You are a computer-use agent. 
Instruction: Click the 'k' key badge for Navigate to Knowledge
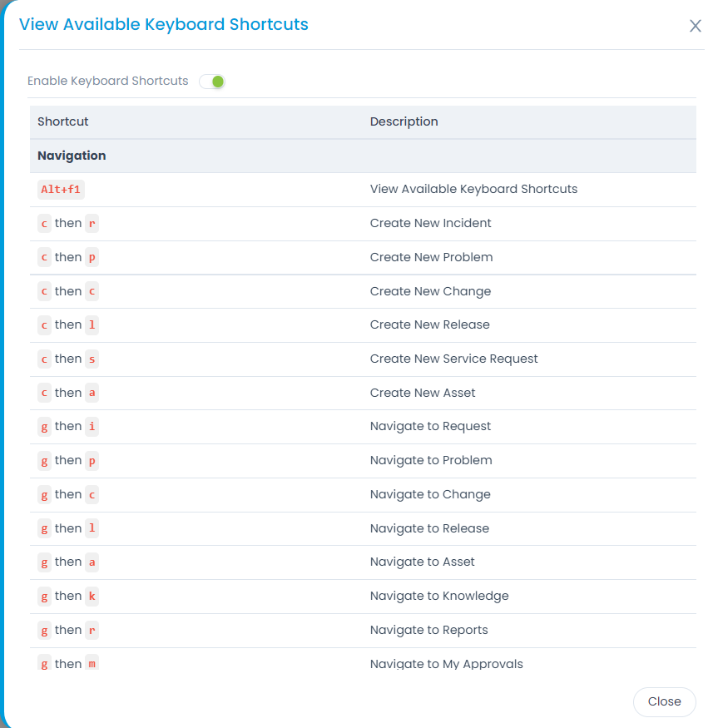click(92, 596)
